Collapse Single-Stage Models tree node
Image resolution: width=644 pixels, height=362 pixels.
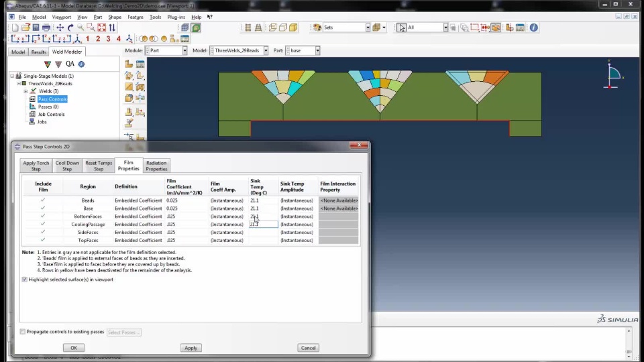pos(12,76)
